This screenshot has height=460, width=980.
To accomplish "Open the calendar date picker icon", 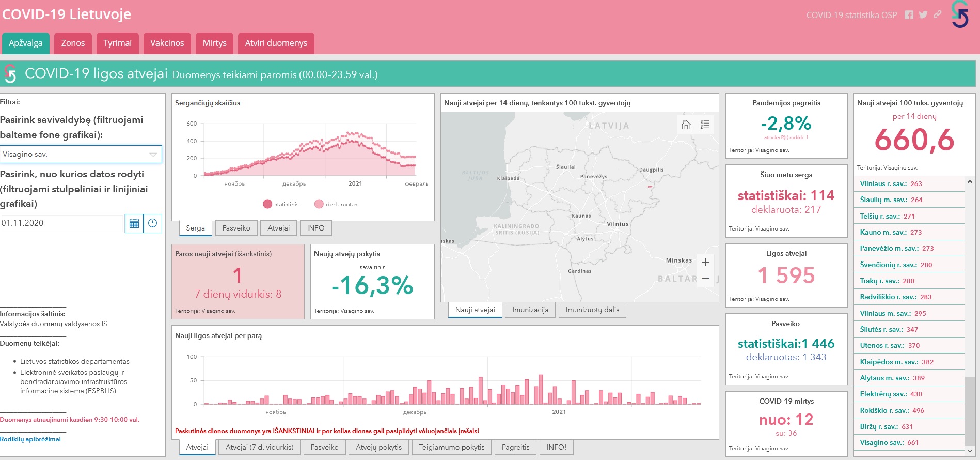I will [x=134, y=223].
